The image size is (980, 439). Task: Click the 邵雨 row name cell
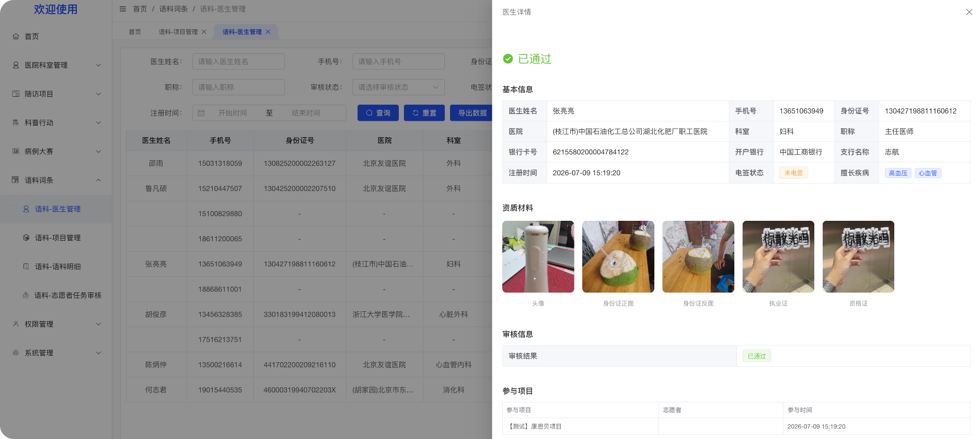(156, 163)
